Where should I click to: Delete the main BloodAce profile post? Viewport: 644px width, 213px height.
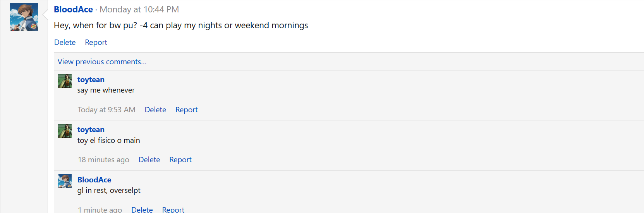(65, 42)
